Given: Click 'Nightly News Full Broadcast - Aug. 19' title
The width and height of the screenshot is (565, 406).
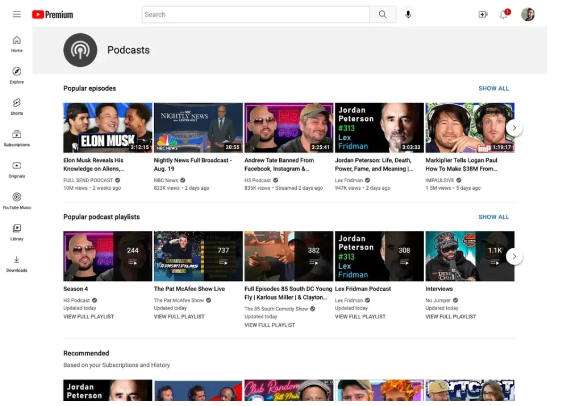Looking at the screenshot, I should coord(193,165).
